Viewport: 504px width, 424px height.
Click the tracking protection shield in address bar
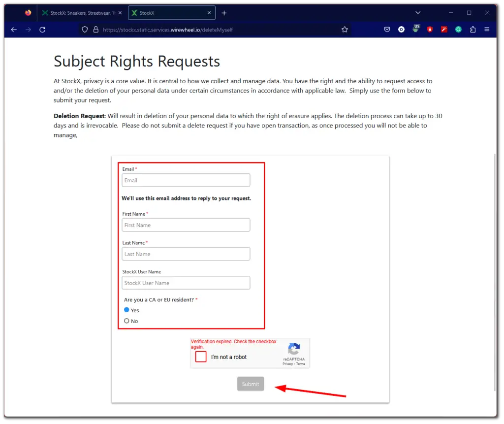[85, 30]
